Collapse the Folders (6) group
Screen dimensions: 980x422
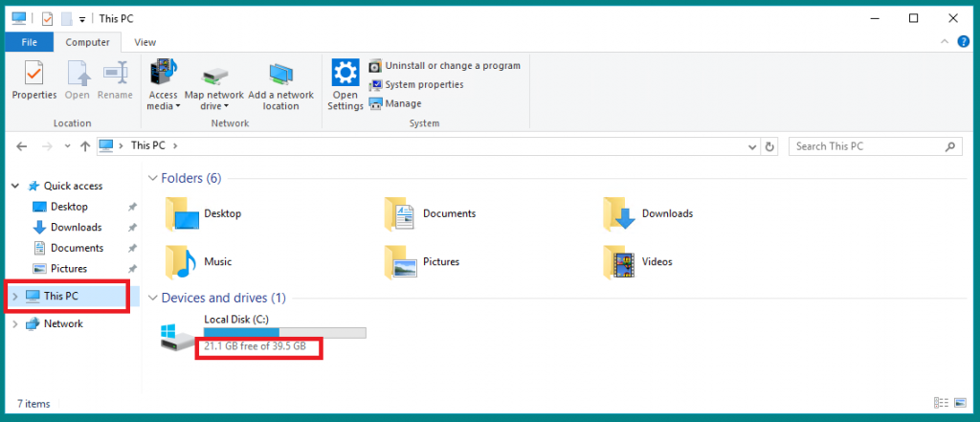(152, 178)
